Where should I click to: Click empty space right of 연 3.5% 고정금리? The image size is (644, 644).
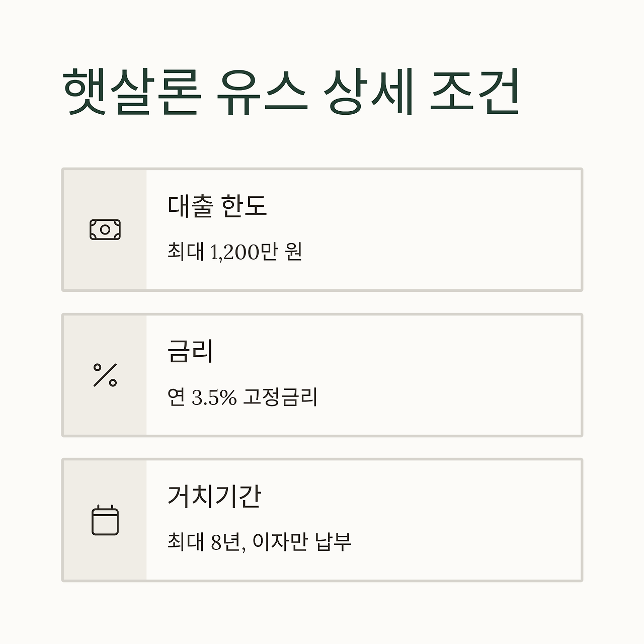click(x=449, y=397)
